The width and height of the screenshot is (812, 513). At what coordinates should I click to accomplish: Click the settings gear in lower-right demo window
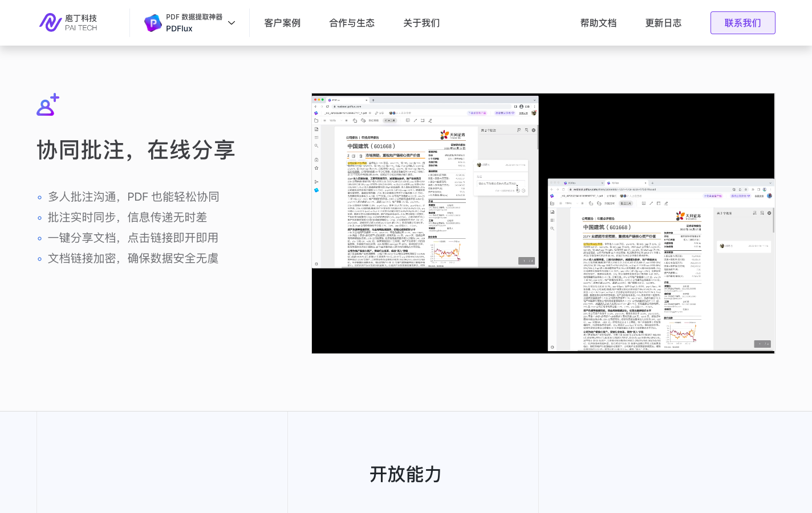[552, 347]
